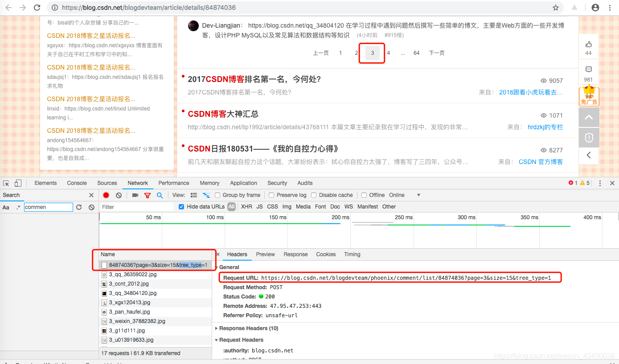This screenshot has height=364, width=619.
Task: Click the network Filter input field
Action: (x=136, y=207)
